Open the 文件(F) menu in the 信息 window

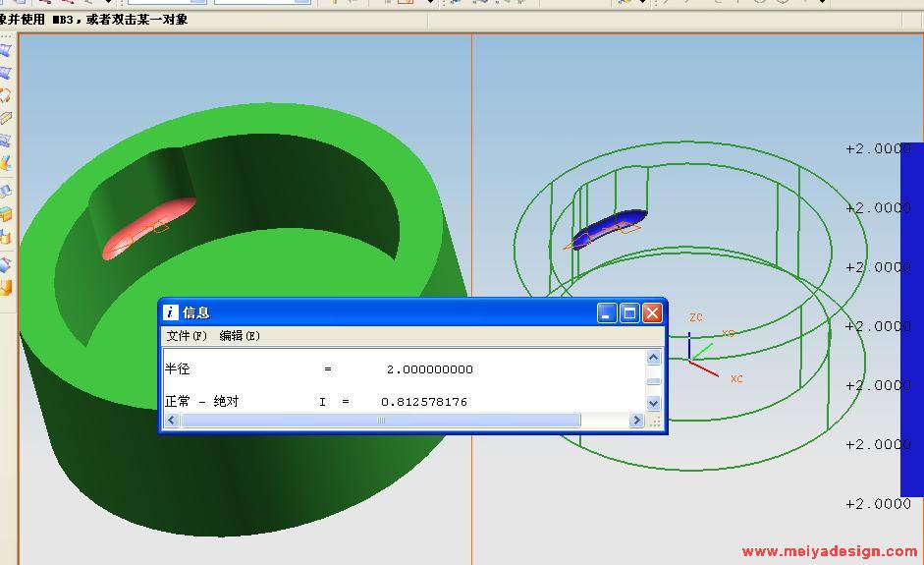point(187,336)
